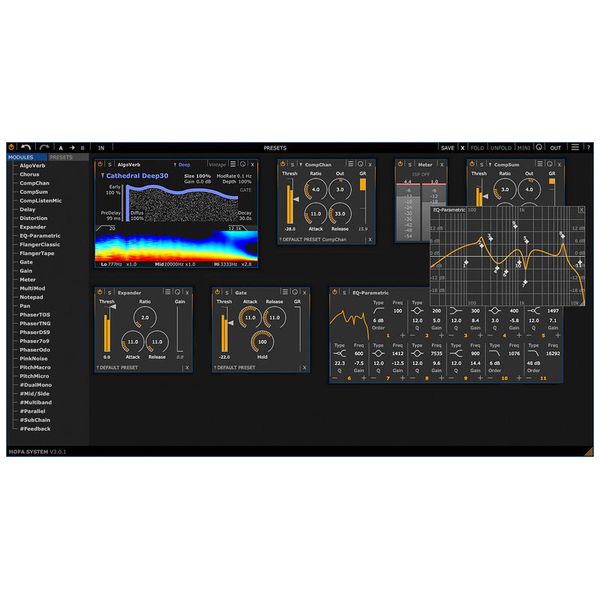
Task: Click the Expander Ratio knob
Action: (x=145, y=318)
